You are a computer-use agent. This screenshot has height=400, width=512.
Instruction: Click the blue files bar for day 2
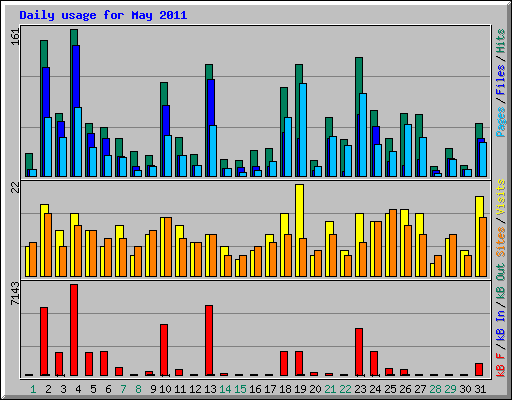pyautogui.click(x=46, y=92)
